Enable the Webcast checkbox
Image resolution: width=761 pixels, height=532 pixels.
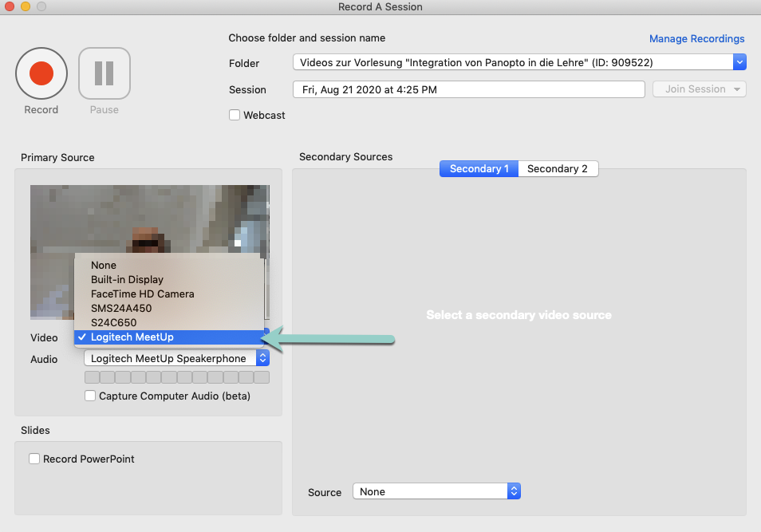[235, 115]
